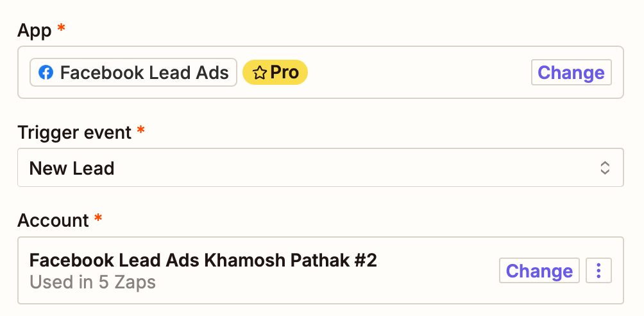Click the Facebook logo icon
644x316 pixels.
pos(46,73)
